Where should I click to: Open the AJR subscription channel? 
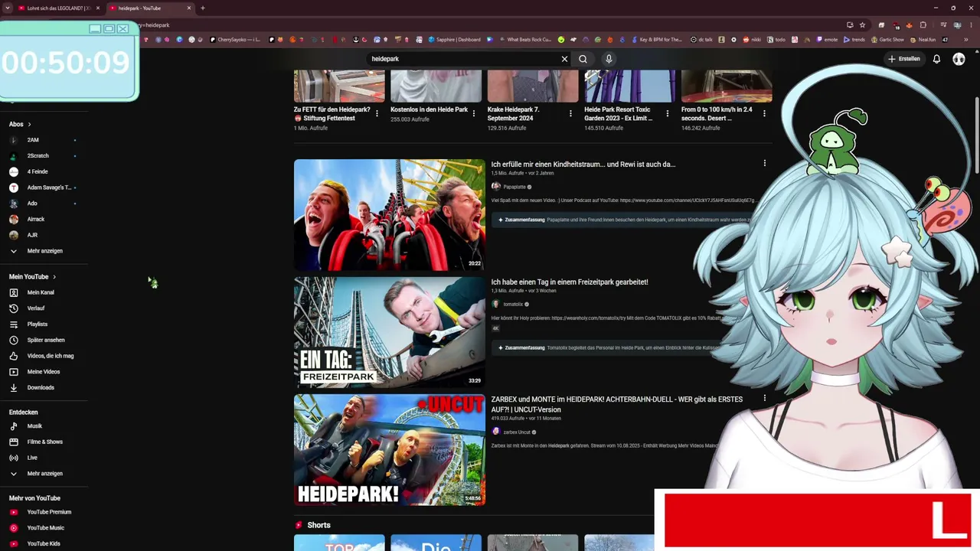(24, 235)
